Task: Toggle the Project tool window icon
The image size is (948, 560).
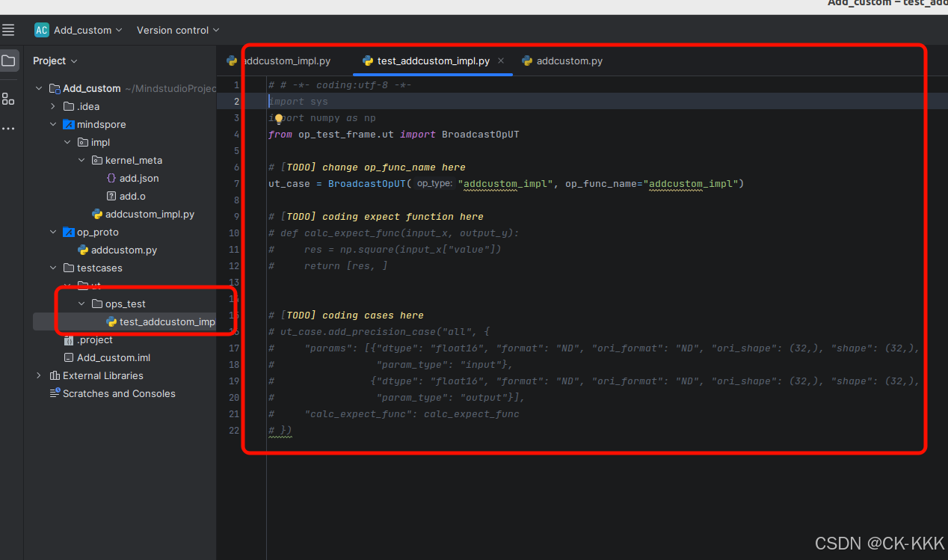Action: click(9, 61)
